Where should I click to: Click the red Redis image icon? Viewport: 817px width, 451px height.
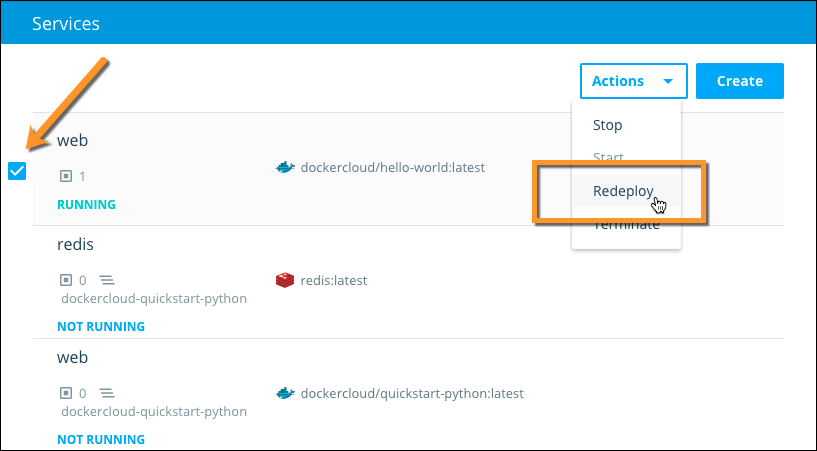coord(285,281)
